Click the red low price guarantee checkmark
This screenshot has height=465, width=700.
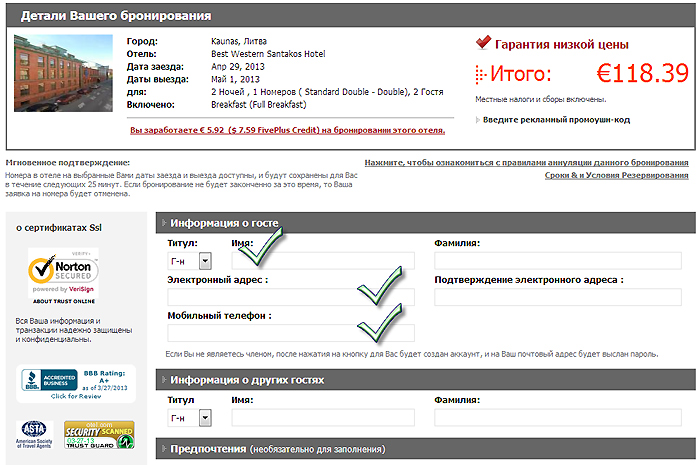coord(483,43)
